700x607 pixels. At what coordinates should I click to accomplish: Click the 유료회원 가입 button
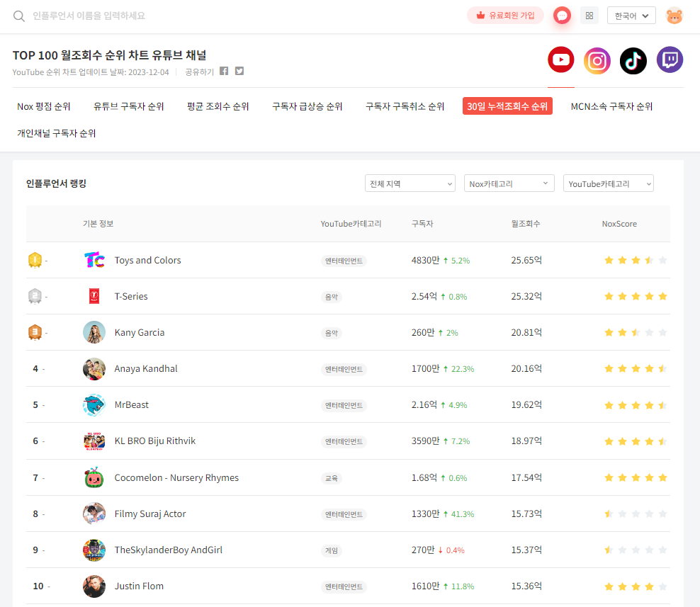click(505, 16)
